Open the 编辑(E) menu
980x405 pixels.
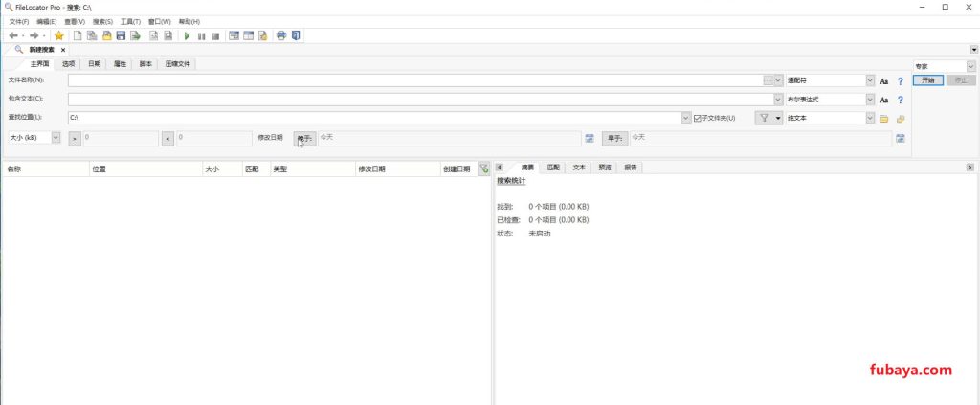[x=46, y=22]
